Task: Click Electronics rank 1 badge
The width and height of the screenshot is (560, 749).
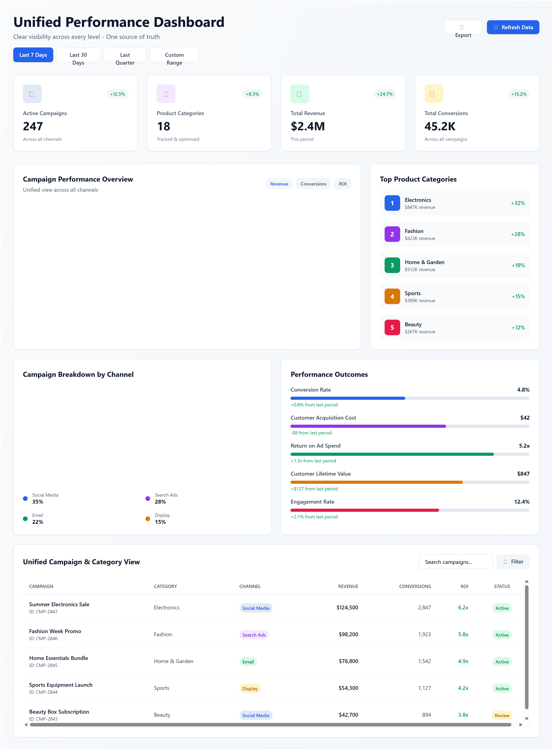Action: 392,203
